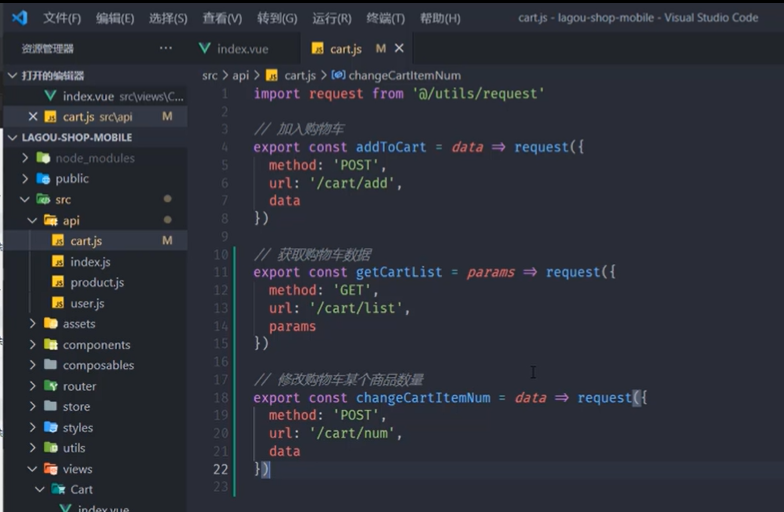Click the assets folder icon

51,324
